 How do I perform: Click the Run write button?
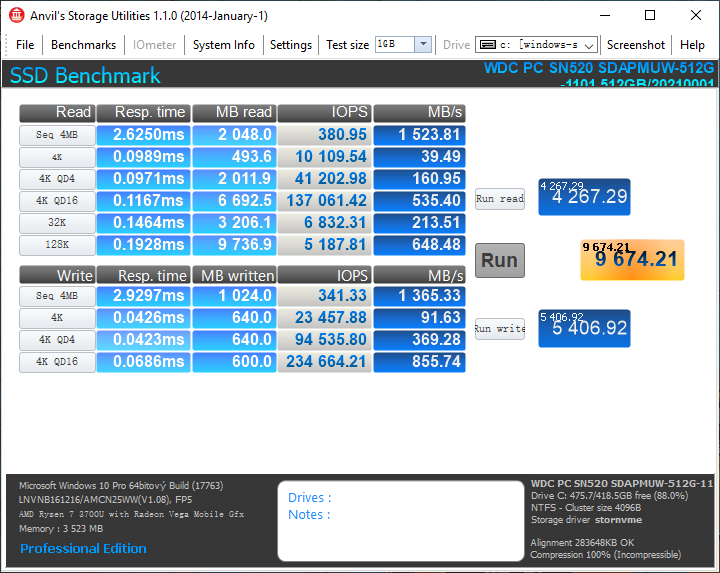pyautogui.click(x=499, y=329)
